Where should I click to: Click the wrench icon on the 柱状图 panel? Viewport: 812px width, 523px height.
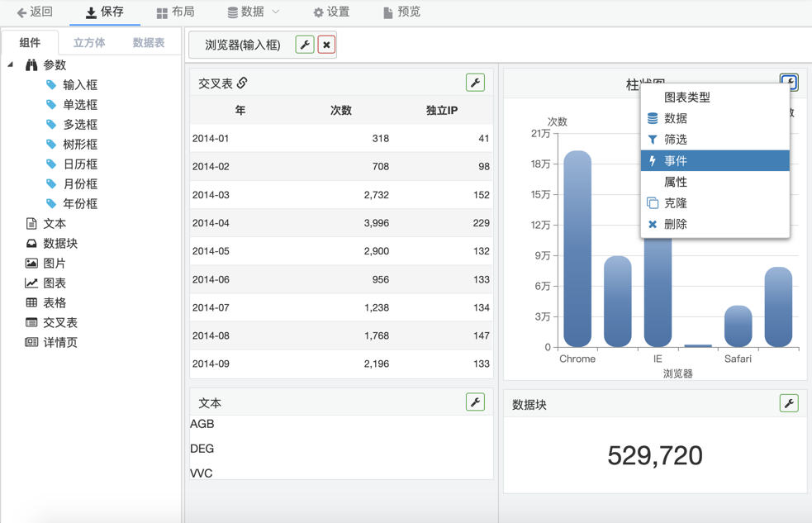click(789, 83)
